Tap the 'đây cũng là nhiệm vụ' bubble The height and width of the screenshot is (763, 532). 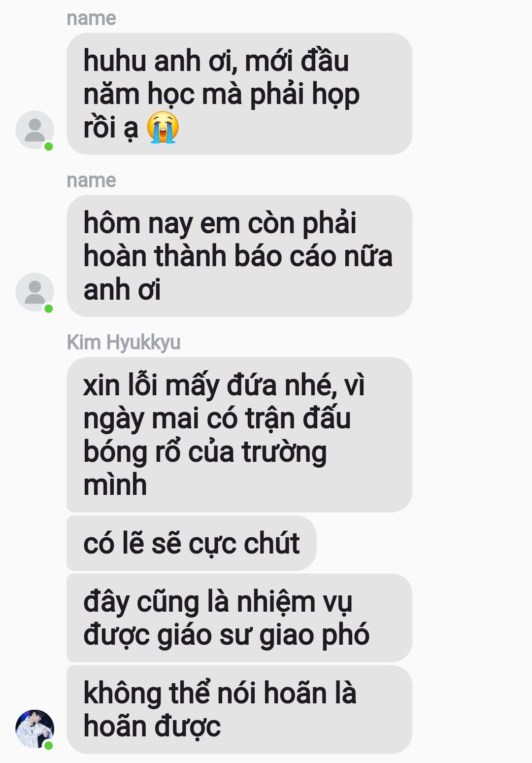pyautogui.click(x=239, y=618)
